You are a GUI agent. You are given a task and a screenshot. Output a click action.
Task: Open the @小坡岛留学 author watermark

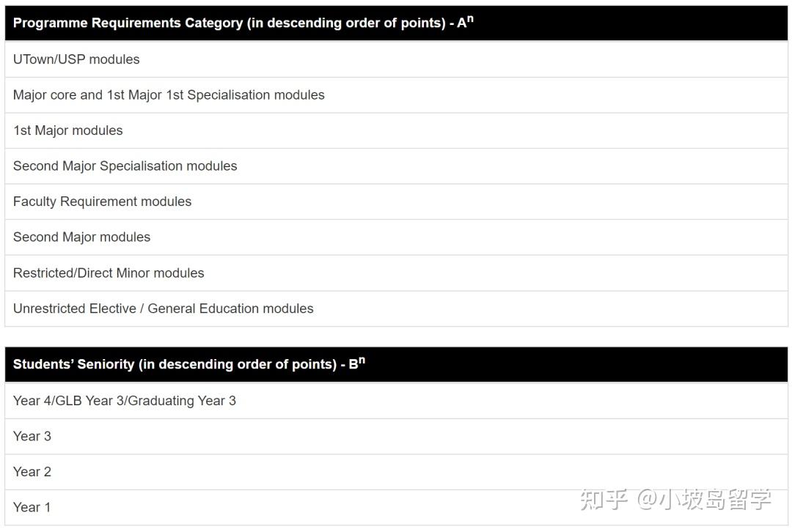(x=704, y=500)
